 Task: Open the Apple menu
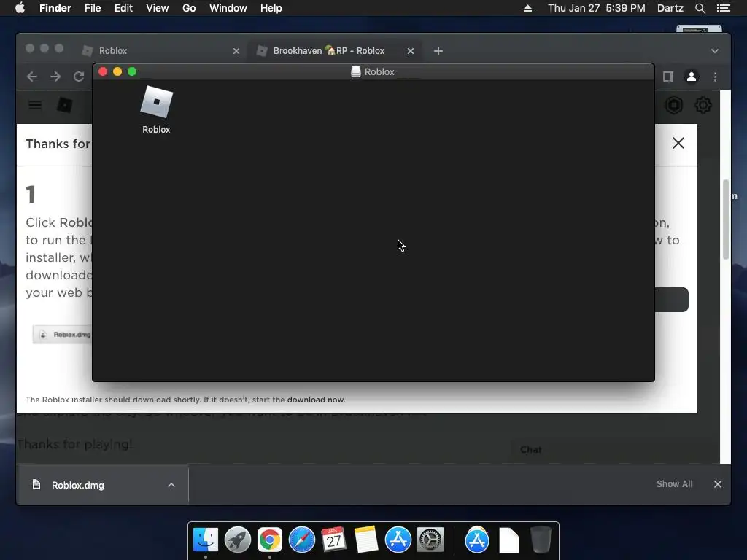point(20,8)
